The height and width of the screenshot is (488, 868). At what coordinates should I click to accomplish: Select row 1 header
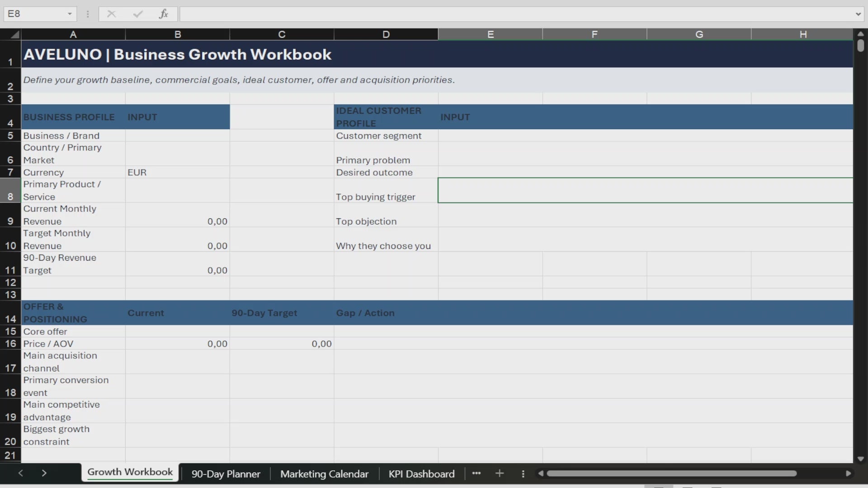click(x=10, y=54)
